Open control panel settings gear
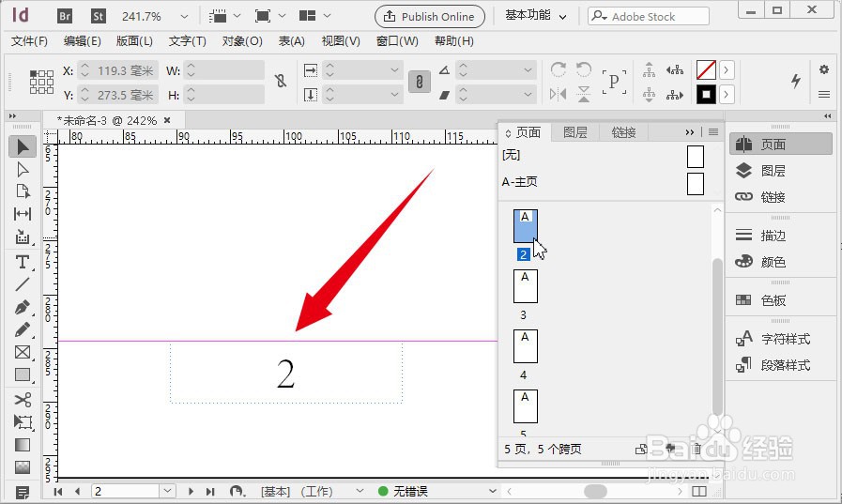This screenshot has width=842, height=504. pyautogui.click(x=824, y=69)
